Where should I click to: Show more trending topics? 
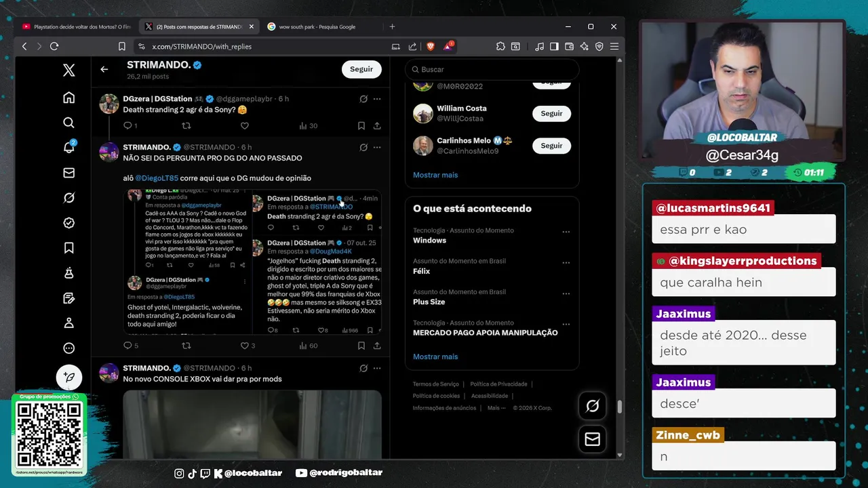tap(435, 357)
